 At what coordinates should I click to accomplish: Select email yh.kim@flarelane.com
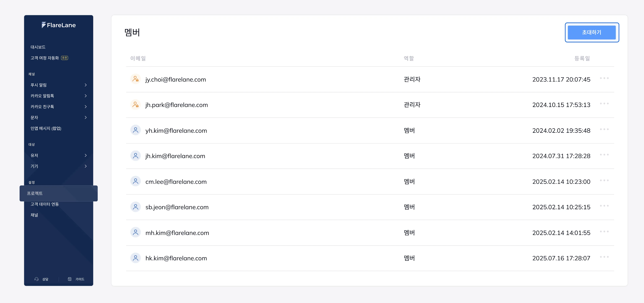176,130
